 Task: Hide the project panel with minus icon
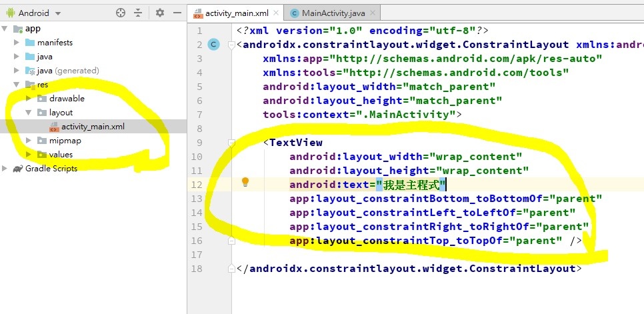[177, 13]
